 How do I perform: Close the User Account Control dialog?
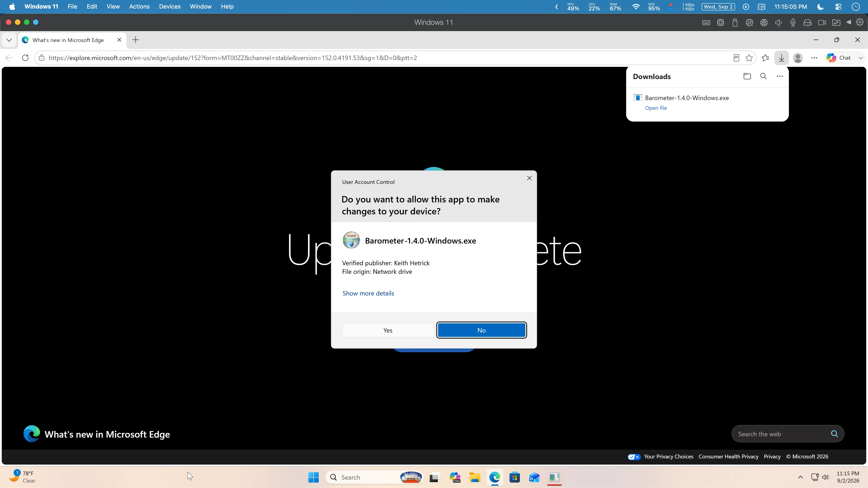pos(529,178)
